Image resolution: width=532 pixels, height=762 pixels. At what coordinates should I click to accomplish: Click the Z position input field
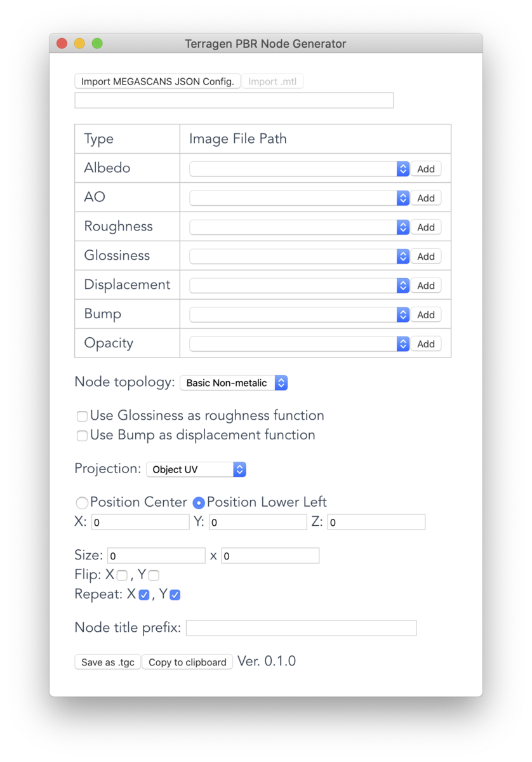376,522
